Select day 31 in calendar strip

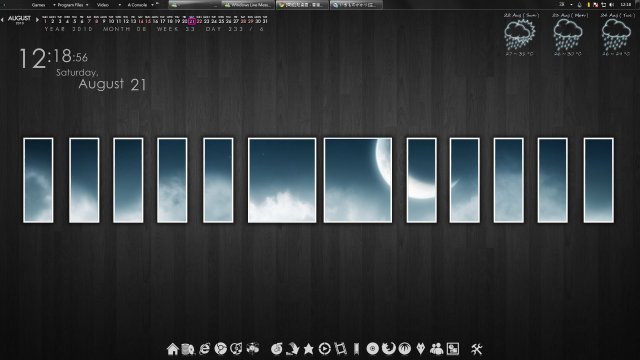click(x=265, y=21)
